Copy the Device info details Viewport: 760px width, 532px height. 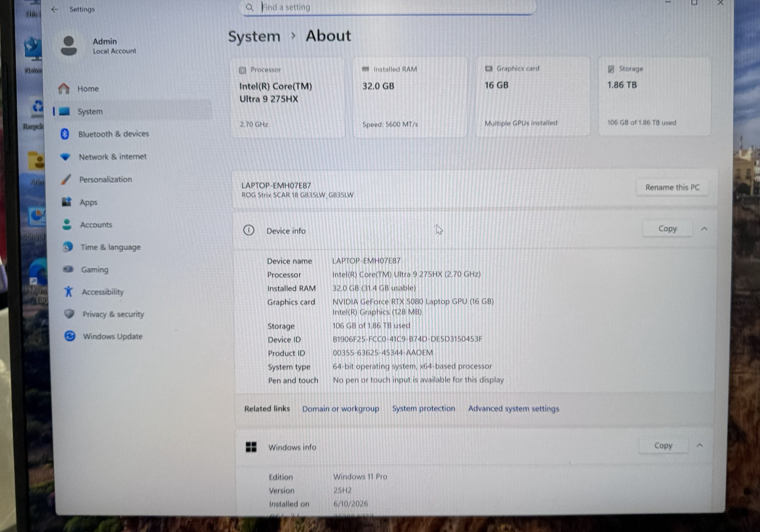pyautogui.click(x=667, y=229)
